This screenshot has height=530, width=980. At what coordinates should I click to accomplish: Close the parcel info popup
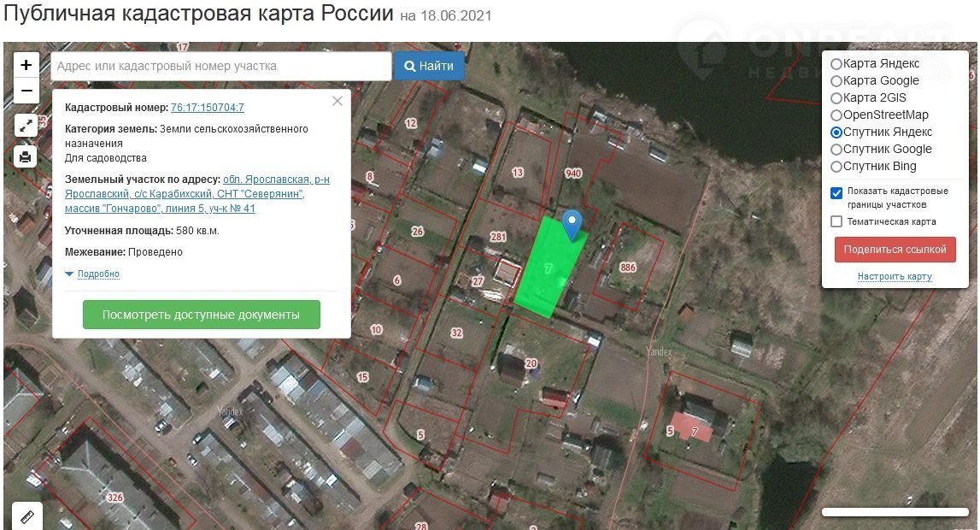(x=337, y=101)
